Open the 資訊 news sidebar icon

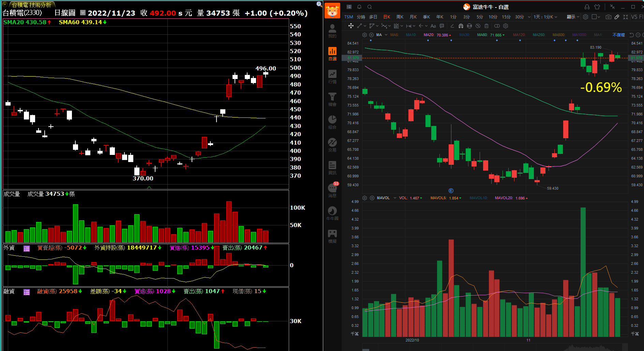point(332,168)
